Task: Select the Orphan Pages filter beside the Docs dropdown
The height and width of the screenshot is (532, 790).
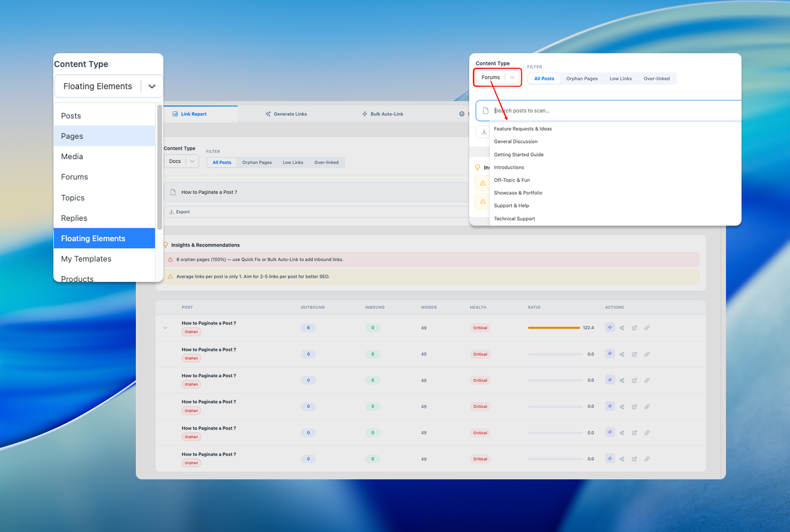Action: tap(257, 162)
